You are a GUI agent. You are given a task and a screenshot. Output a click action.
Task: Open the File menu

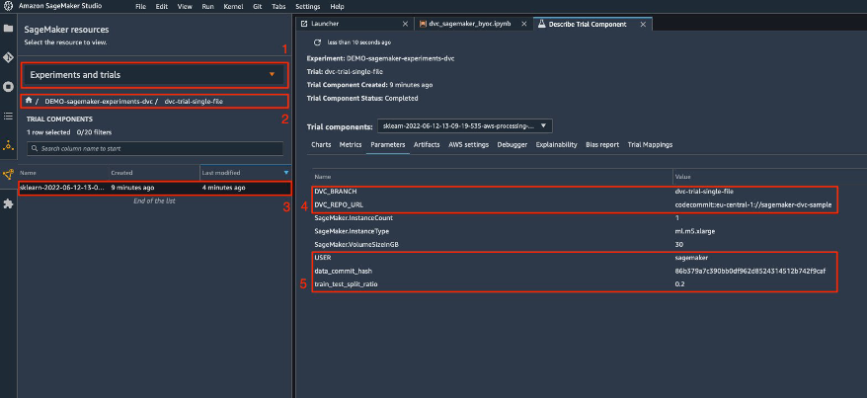(140, 7)
